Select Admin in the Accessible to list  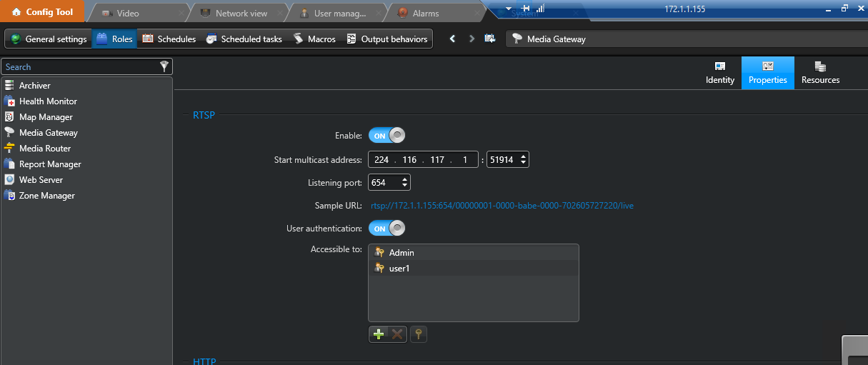click(474, 253)
